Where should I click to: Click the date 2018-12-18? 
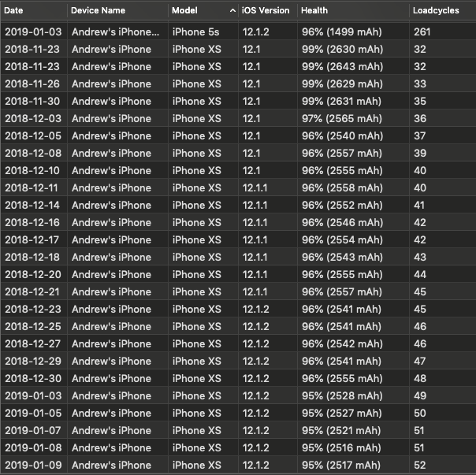[x=32, y=257]
